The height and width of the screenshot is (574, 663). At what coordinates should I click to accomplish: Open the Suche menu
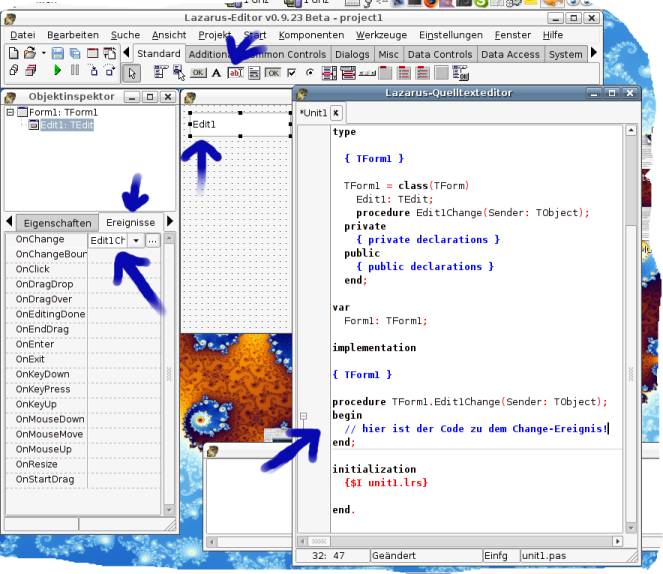pos(125,35)
